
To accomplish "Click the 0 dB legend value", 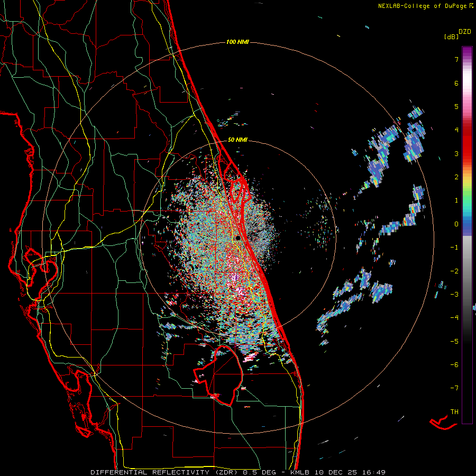I will [456, 224].
